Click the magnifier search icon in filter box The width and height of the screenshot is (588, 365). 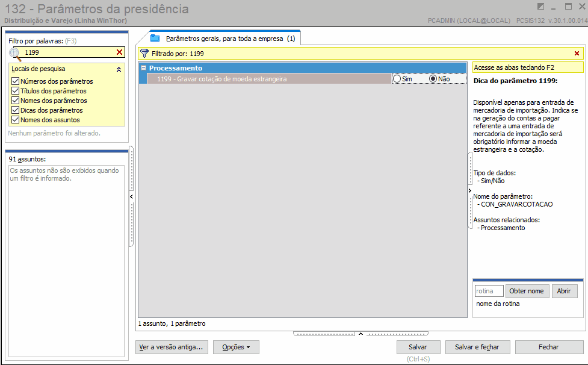click(x=14, y=54)
